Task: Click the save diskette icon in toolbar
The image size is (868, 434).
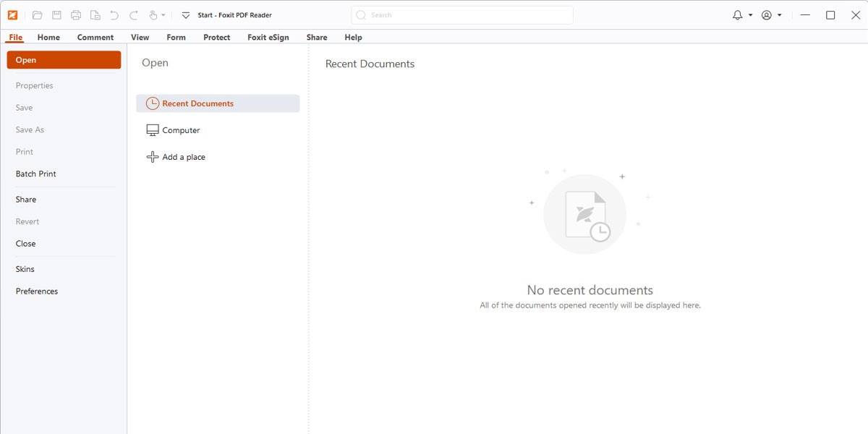Action: [x=56, y=15]
